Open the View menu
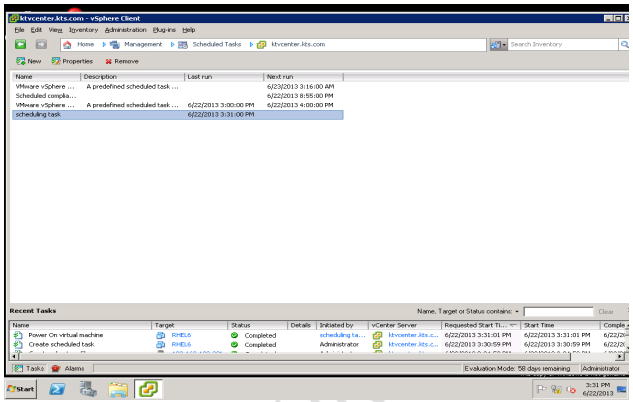This screenshot has width=633, height=402. pos(55,30)
